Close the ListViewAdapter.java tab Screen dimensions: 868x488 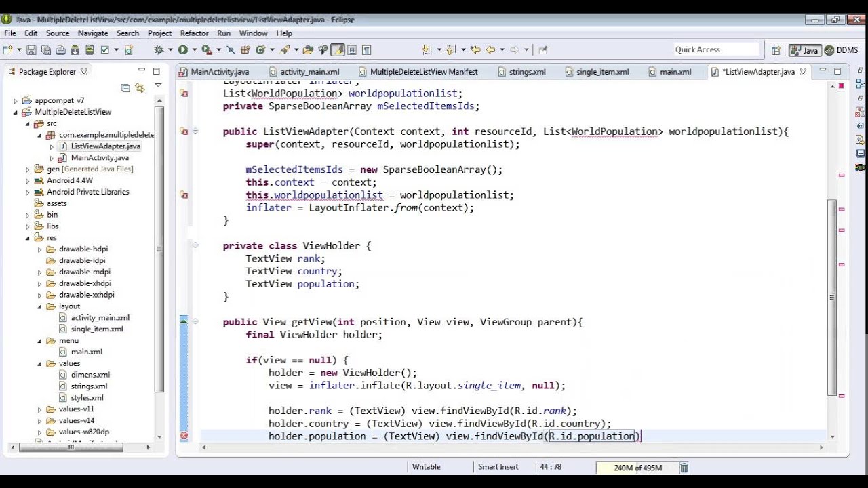(803, 72)
